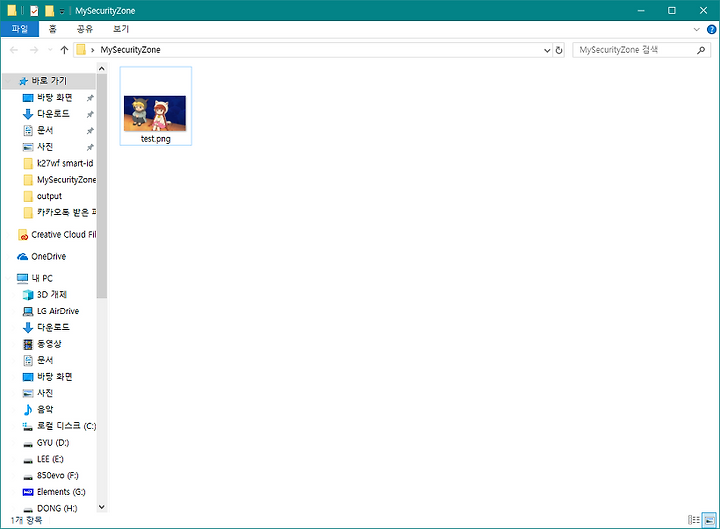Switch to large icons view in status bar
The image size is (720, 529).
click(709, 520)
